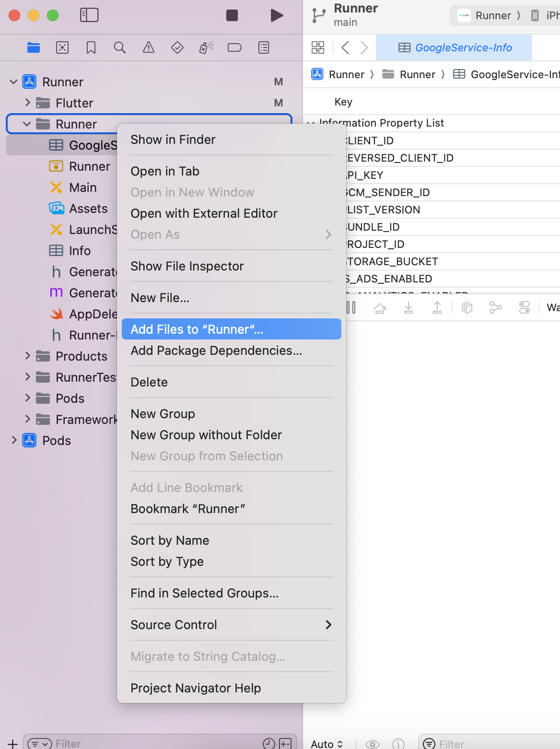
Task: Open the Find navigator
Action: click(x=120, y=47)
